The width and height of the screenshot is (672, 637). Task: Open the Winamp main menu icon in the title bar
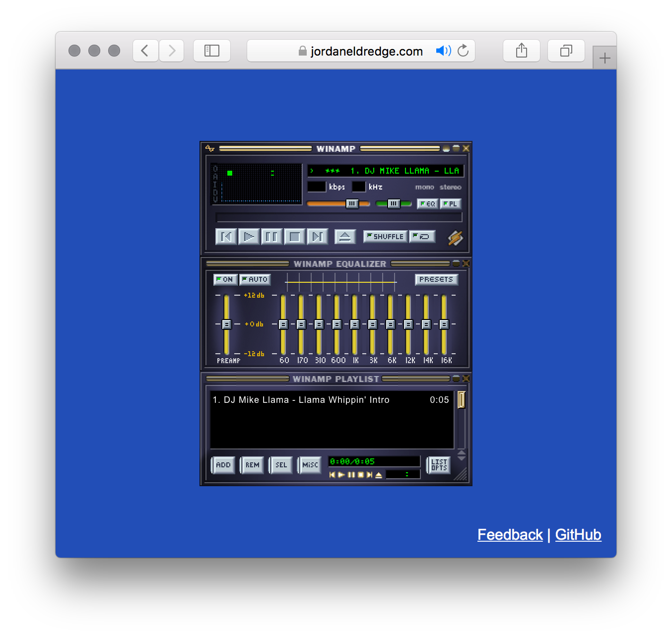point(210,148)
